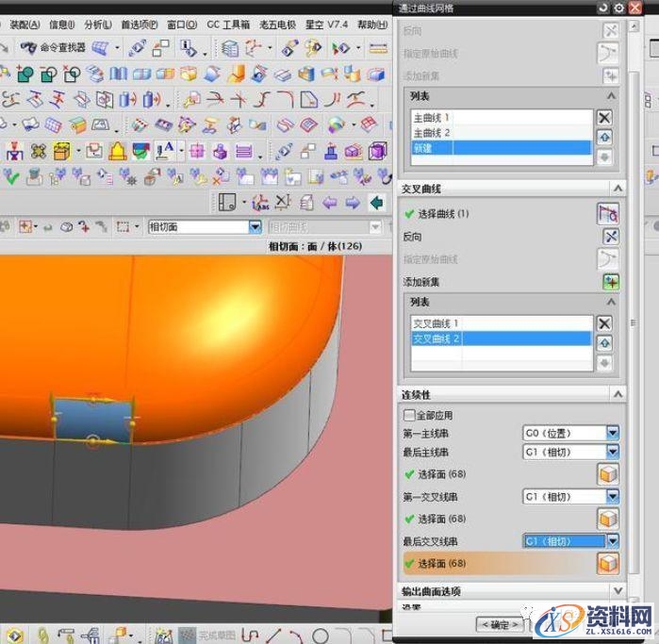Screen dimensions: 659x644
Task: Click the add new set icon under cross curves
Action: 610,281
